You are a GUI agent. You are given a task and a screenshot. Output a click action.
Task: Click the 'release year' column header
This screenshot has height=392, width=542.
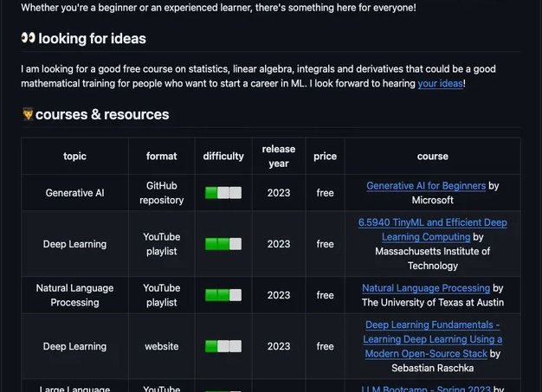click(279, 156)
